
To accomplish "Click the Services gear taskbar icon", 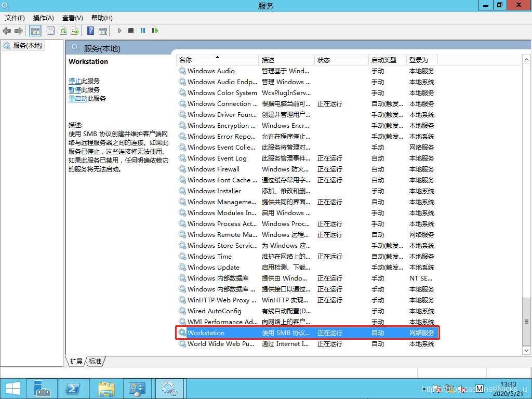I will point(169,389).
